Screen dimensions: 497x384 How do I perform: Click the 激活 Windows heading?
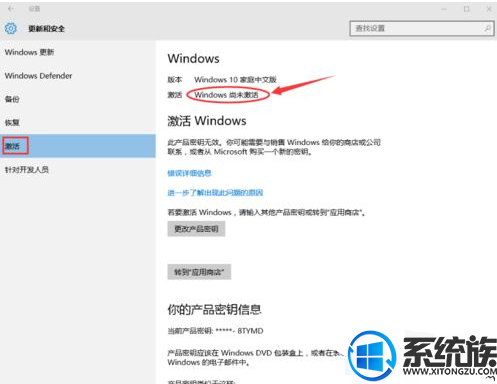207,121
